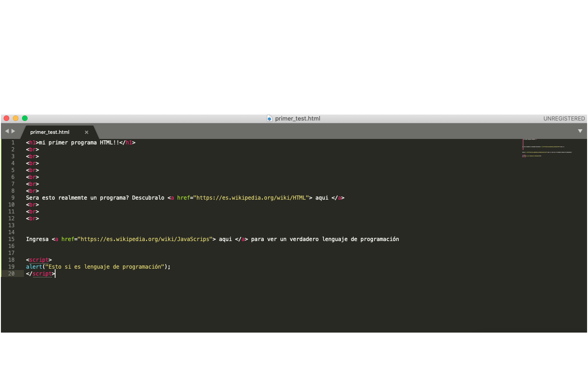Viewport: 588px width, 368px height.
Task: Open the tab list dropdown arrow
Action: (580, 131)
